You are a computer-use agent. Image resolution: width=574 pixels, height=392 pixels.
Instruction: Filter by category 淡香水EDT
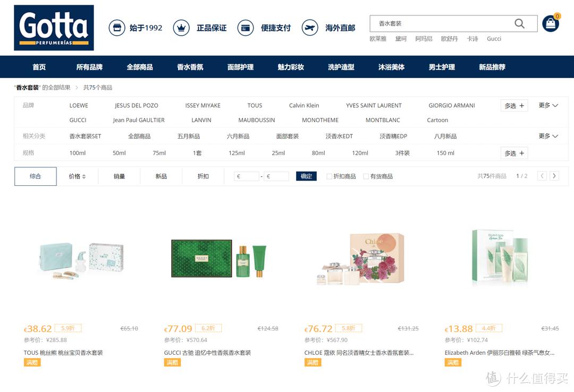pyautogui.click(x=339, y=136)
